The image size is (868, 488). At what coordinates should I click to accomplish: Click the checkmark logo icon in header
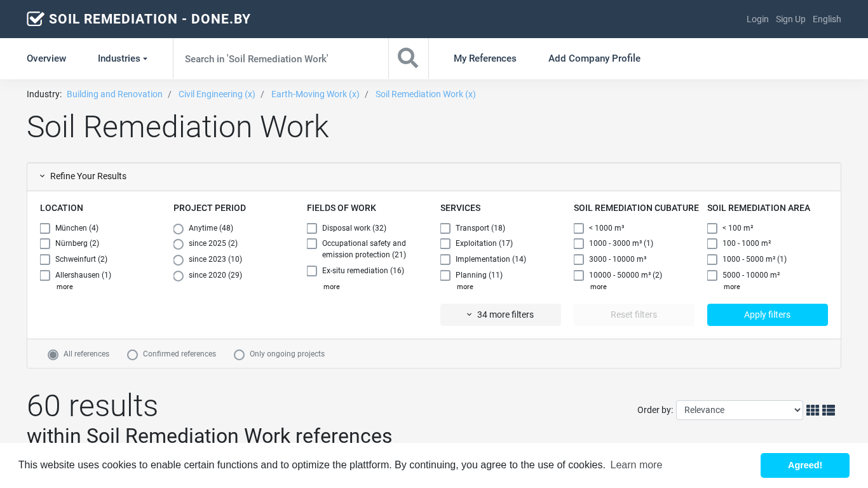click(x=35, y=19)
